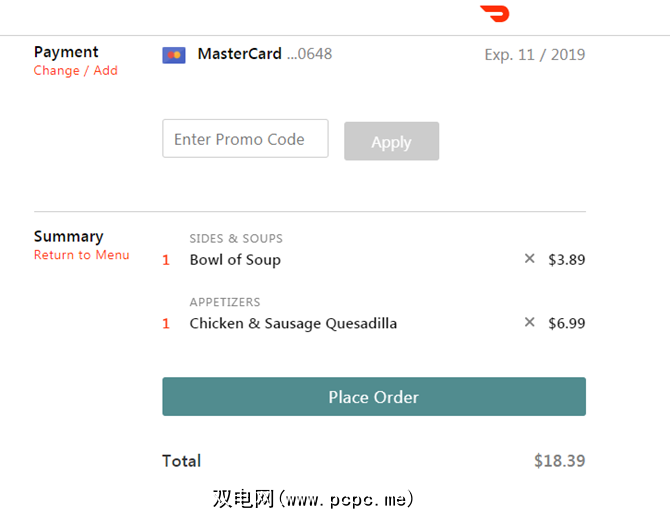The height and width of the screenshot is (522, 670).
Task: Click the $3.89 soup price
Action: click(566, 260)
